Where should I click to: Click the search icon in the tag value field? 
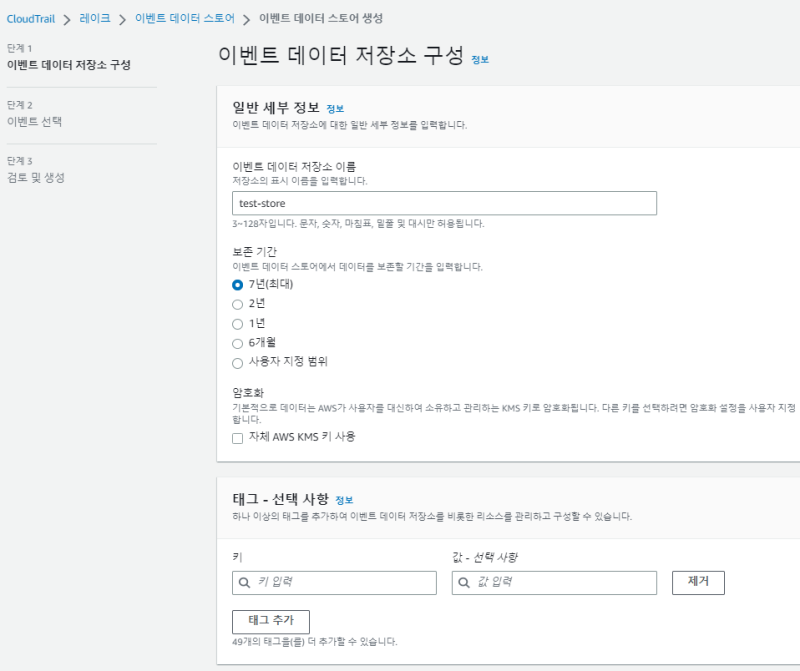click(x=464, y=581)
